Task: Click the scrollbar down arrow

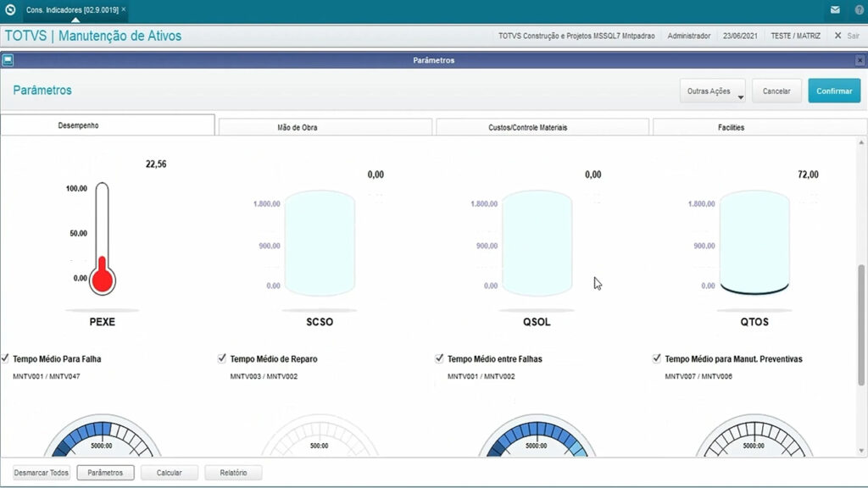Action: 861,451
